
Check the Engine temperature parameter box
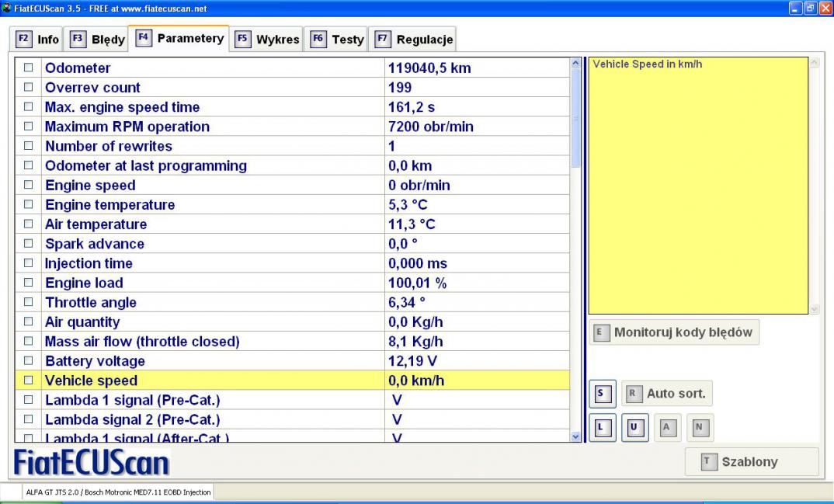28,205
